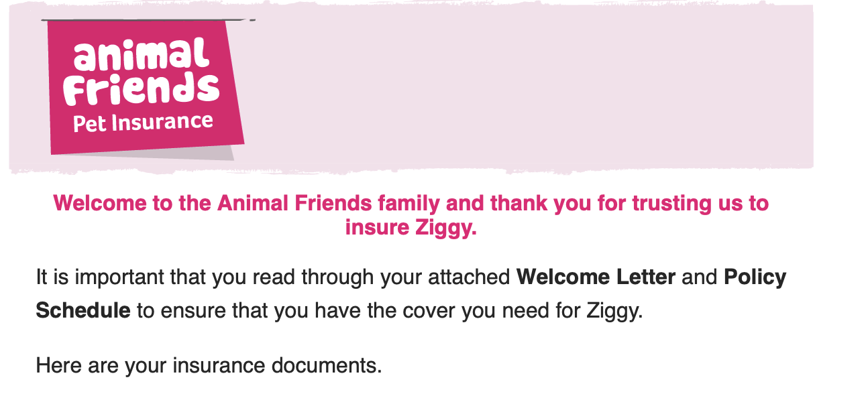Screen dimensions: 868x398
Task: Click the bold "Welcome Letter" text
Action: pyautogui.click(x=596, y=277)
